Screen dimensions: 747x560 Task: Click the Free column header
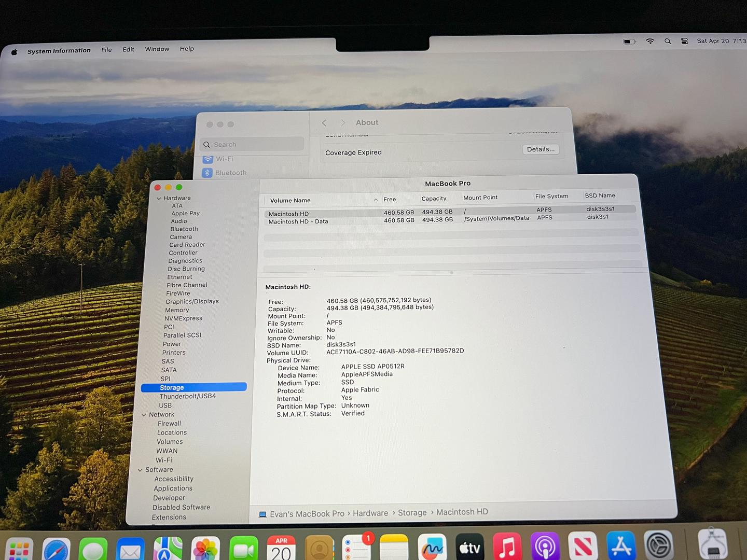[x=390, y=199]
